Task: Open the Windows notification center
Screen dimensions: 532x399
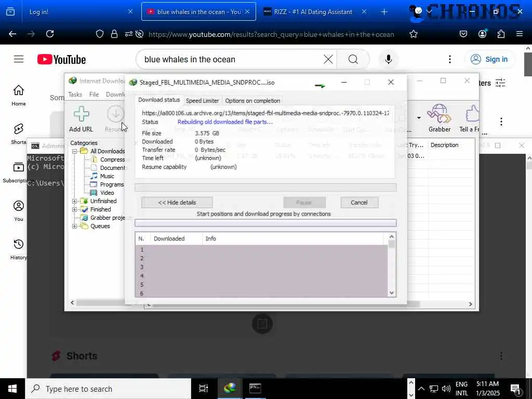Action: point(516,389)
